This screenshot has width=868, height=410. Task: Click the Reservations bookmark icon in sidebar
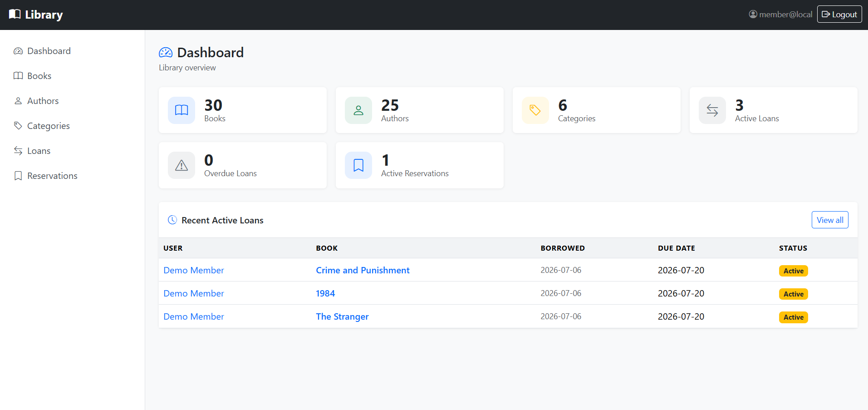click(18, 176)
